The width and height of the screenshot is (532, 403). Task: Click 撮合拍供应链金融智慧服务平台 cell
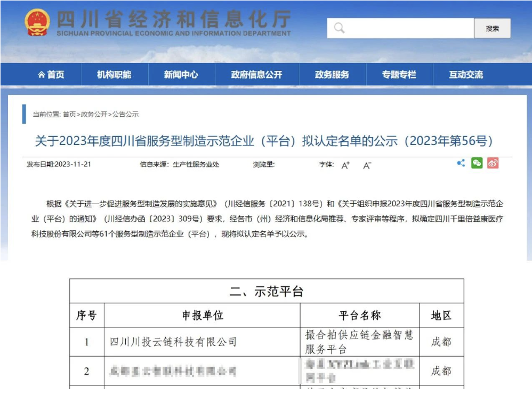click(359, 342)
